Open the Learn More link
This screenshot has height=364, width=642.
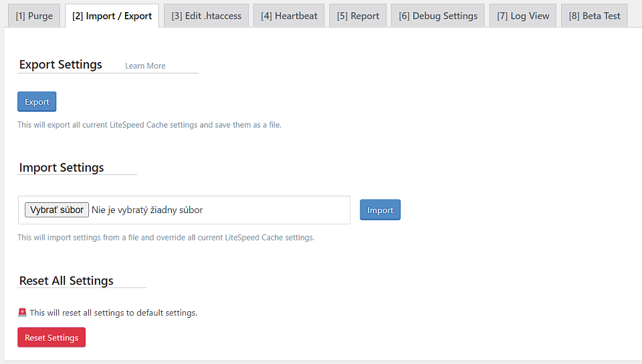click(x=145, y=66)
